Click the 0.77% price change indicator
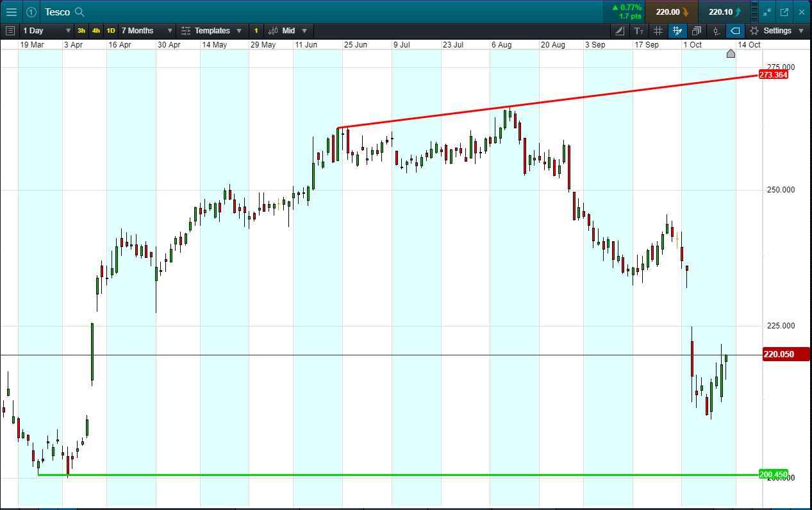 [626, 8]
